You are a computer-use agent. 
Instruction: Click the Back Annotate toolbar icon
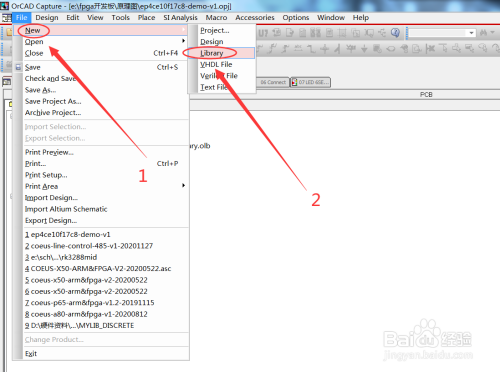click(x=276, y=32)
